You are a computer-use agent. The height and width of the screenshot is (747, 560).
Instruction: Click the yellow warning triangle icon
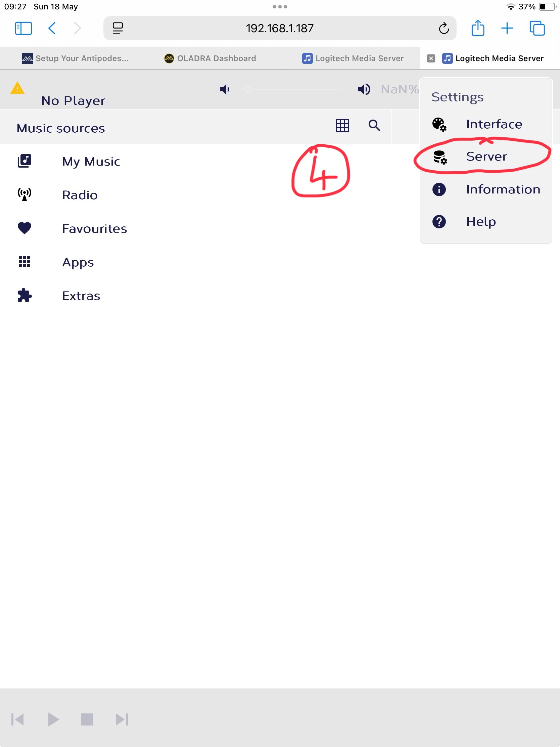[17, 88]
